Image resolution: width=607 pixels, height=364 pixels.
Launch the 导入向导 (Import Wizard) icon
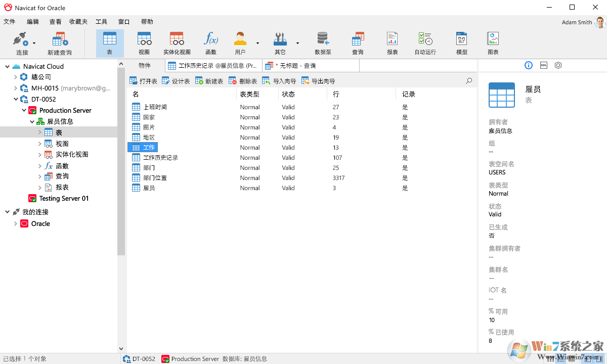(278, 80)
